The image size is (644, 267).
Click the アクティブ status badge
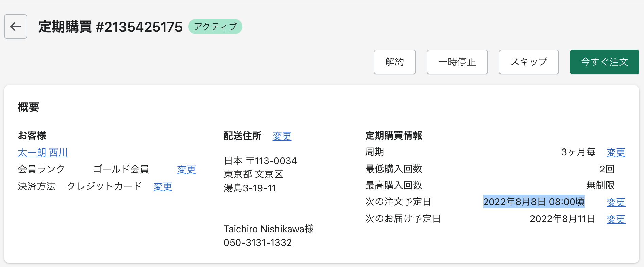click(x=215, y=27)
